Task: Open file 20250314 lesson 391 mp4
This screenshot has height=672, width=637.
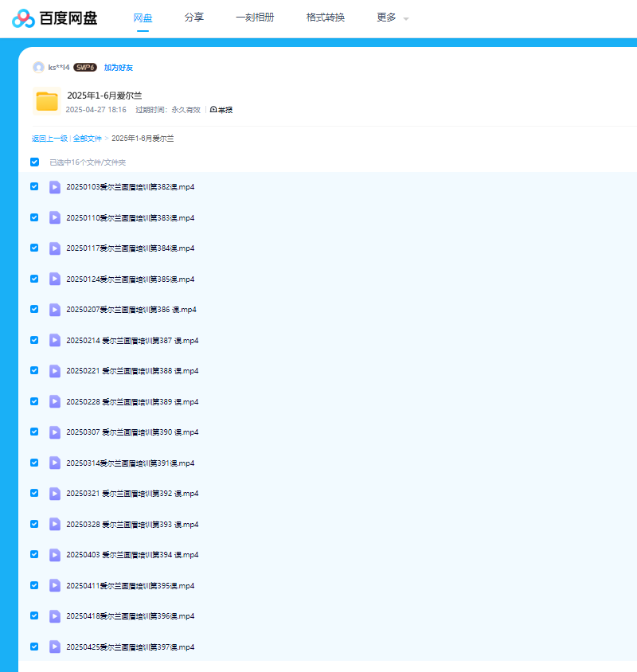Action: [x=130, y=463]
